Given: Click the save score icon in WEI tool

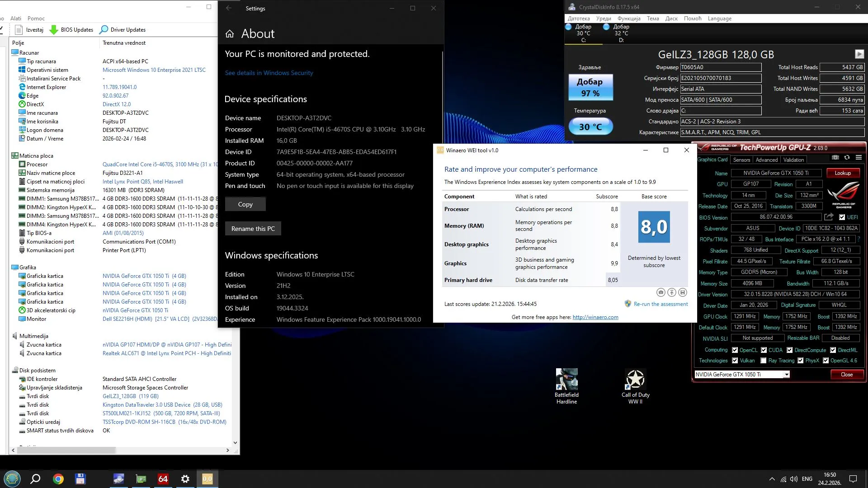Looking at the screenshot, I should coord(683,292).
